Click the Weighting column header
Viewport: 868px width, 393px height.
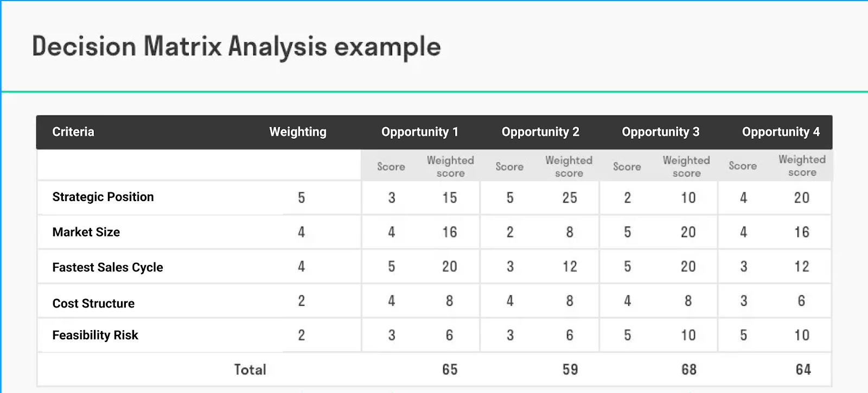tap(298, 132)
